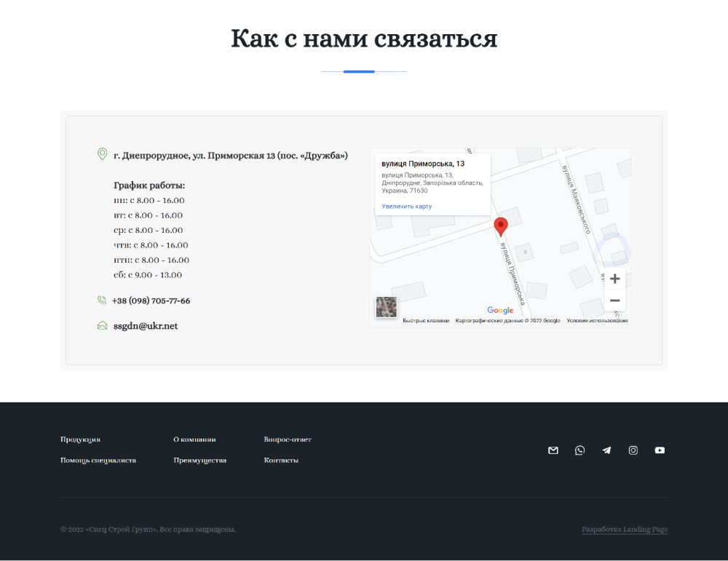Screen dimensions: 728x561
Task: Click the red map marker pin
Action: click(501, 227)
